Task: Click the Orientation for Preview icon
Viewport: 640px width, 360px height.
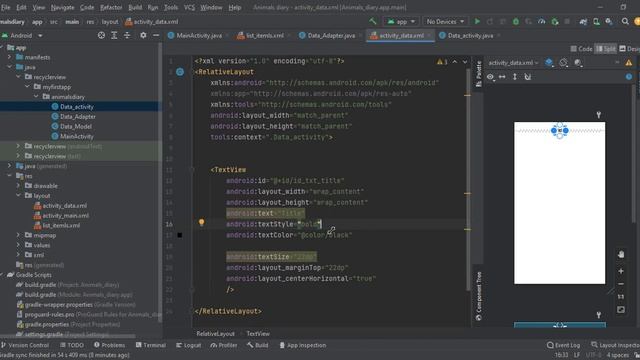Action: click(564, 62)
